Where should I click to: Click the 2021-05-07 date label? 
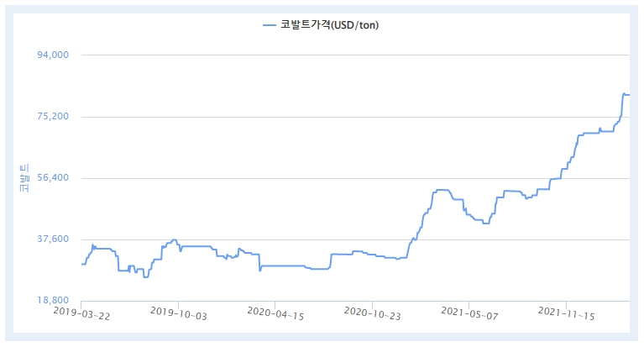(x=468, y=313)
